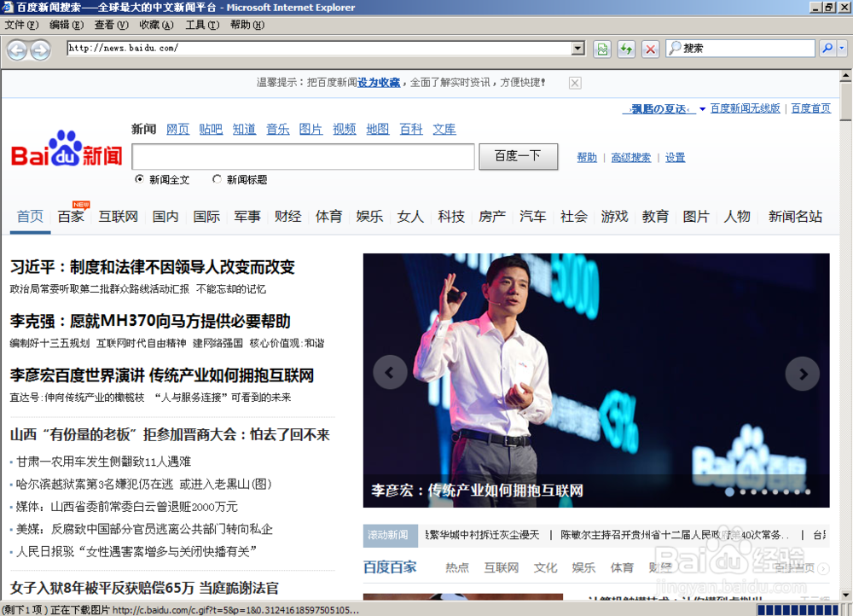Open news item 媒体：山西省委前常委白云曾退赃2000万元
The image size is (853, 616).
127,507
